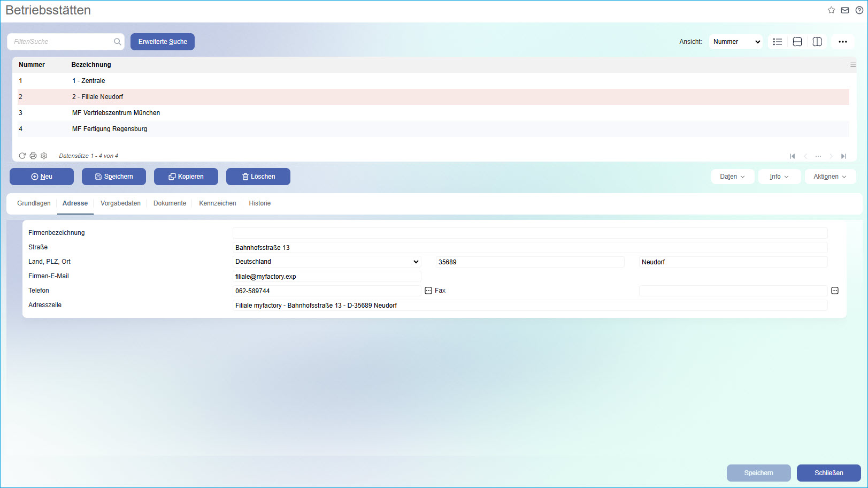Refresh the Betriebsstätten record list
Image resolution: width=868 pixels, height=488 pixels.
pos(22,155)
